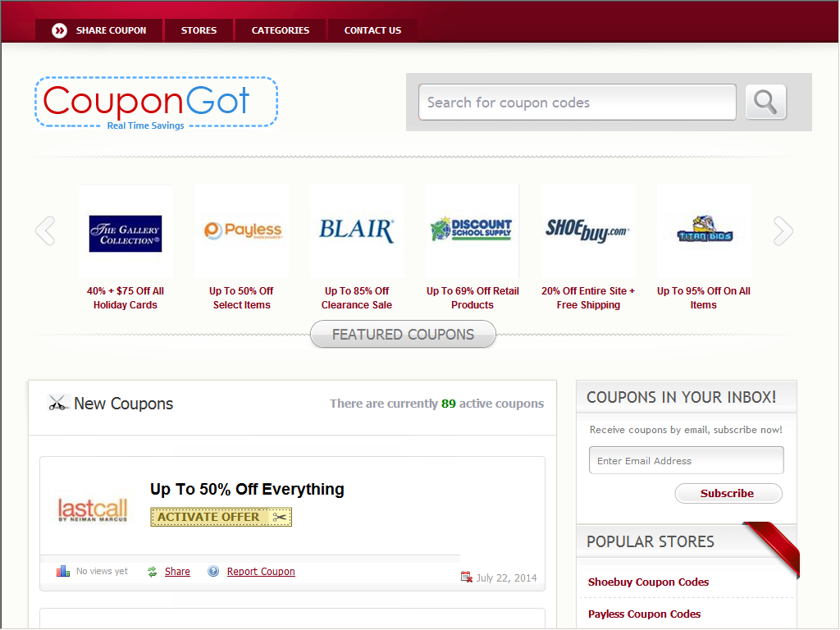
Task: Click the Report Coupon link
Action: 261,572
